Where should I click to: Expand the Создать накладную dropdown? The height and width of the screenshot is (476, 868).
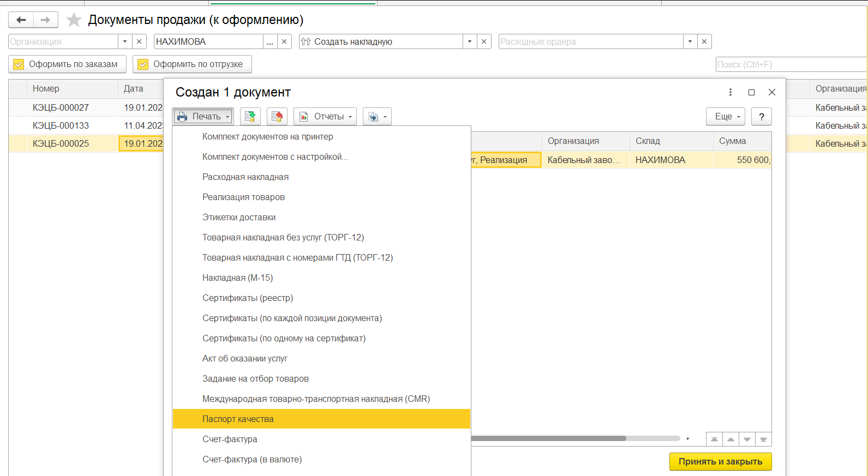(x=470, y=41)
